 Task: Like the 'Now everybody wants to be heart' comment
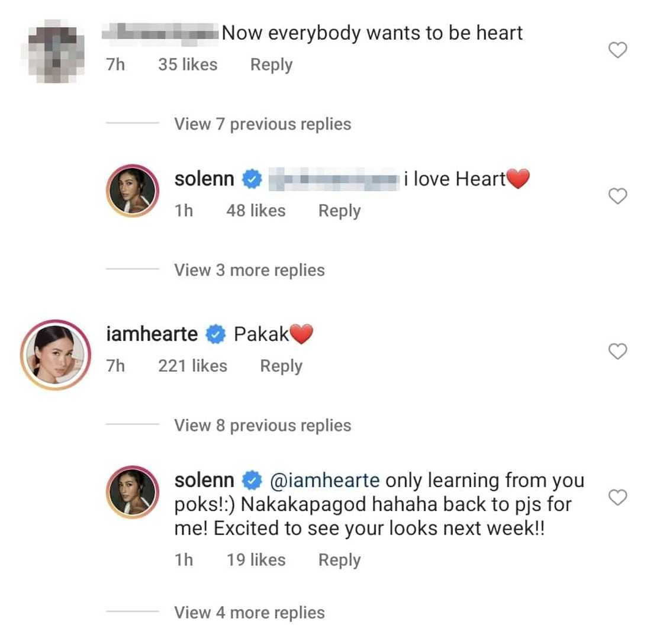617,51
